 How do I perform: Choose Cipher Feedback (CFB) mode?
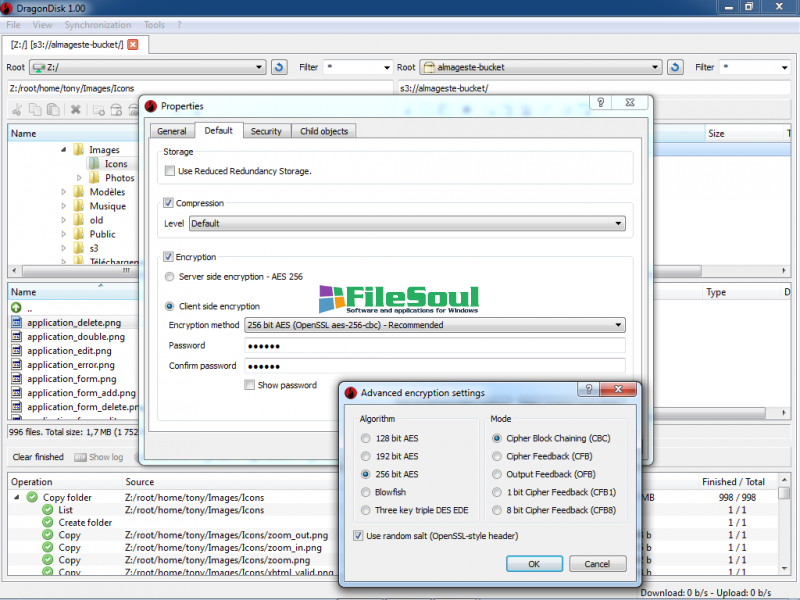(496, 456)
